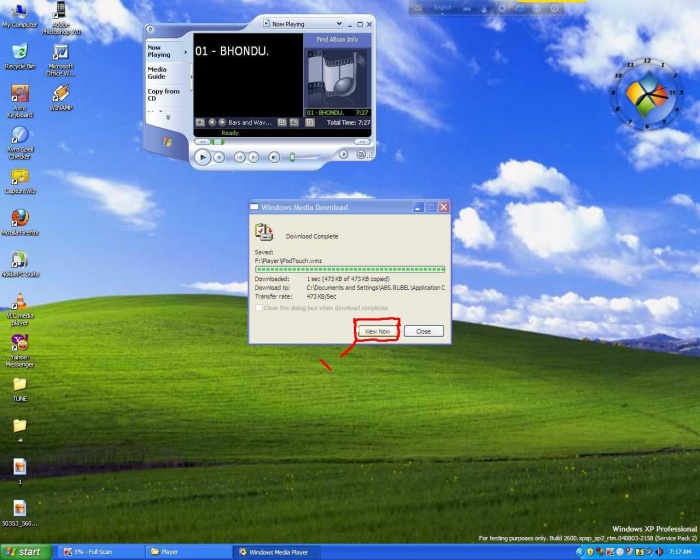Select previous visualization preset
The image size is (700, 560).
[212, 122]
